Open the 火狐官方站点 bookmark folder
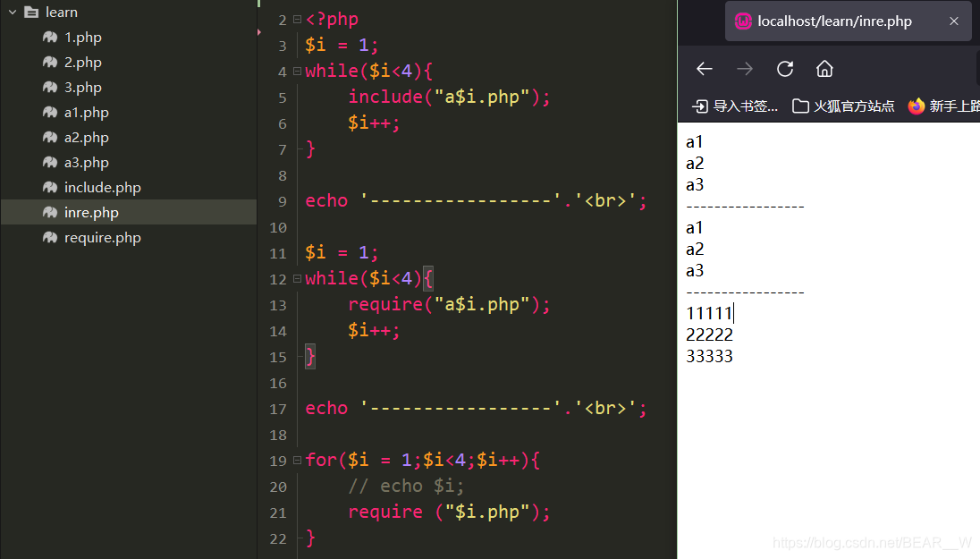Image resolution: width=980 pixels, height=559 pixels. click(843, 106)
